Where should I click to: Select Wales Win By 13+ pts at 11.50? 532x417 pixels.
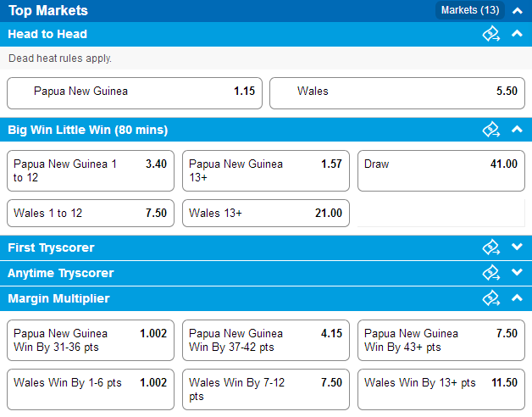click(x=441, y=390)
